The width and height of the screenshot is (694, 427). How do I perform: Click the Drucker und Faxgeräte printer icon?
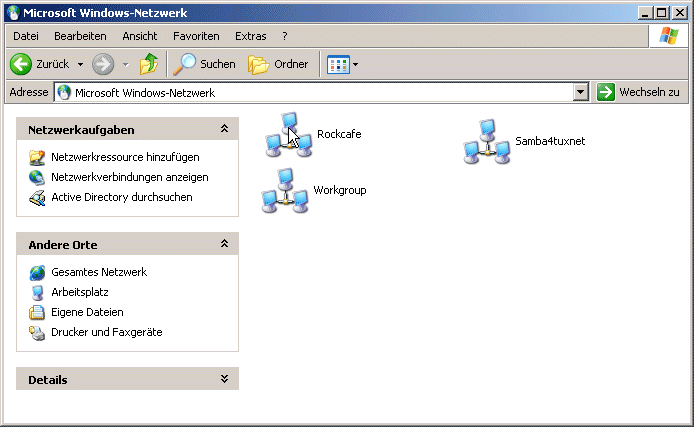pyautogui.click(x=37, y=333)
